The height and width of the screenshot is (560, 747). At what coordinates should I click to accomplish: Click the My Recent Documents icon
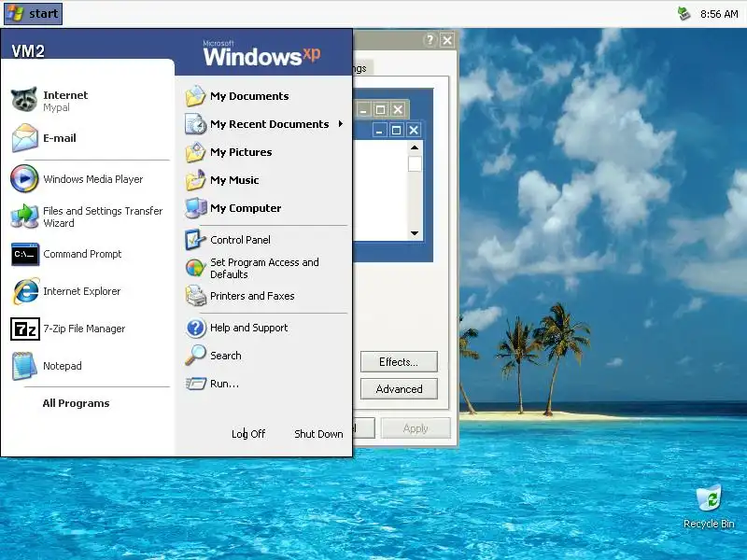[x=195, y=124]
